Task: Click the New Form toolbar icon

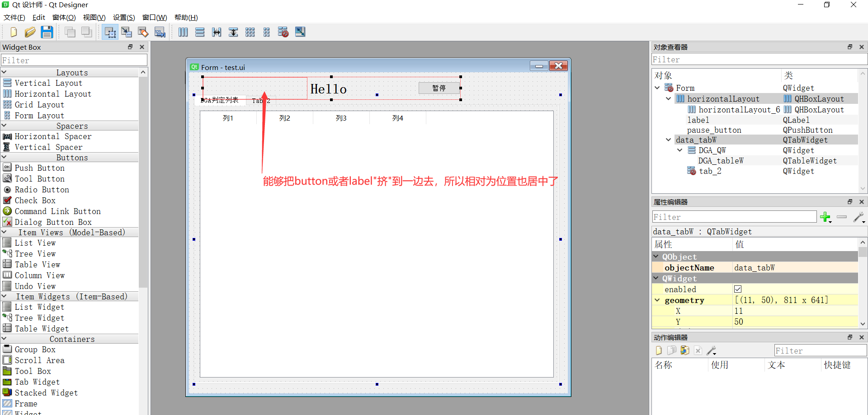Action: click(x=13, y=32)
